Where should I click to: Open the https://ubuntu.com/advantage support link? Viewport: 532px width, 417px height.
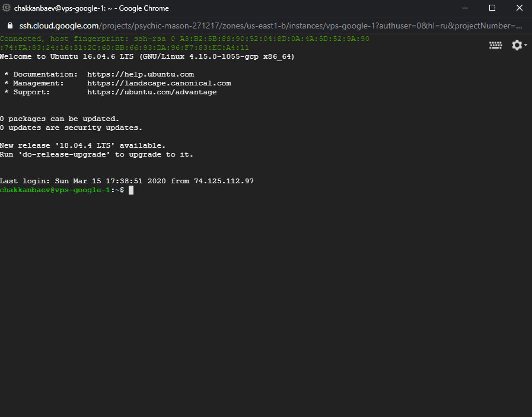tap(151, 92)
